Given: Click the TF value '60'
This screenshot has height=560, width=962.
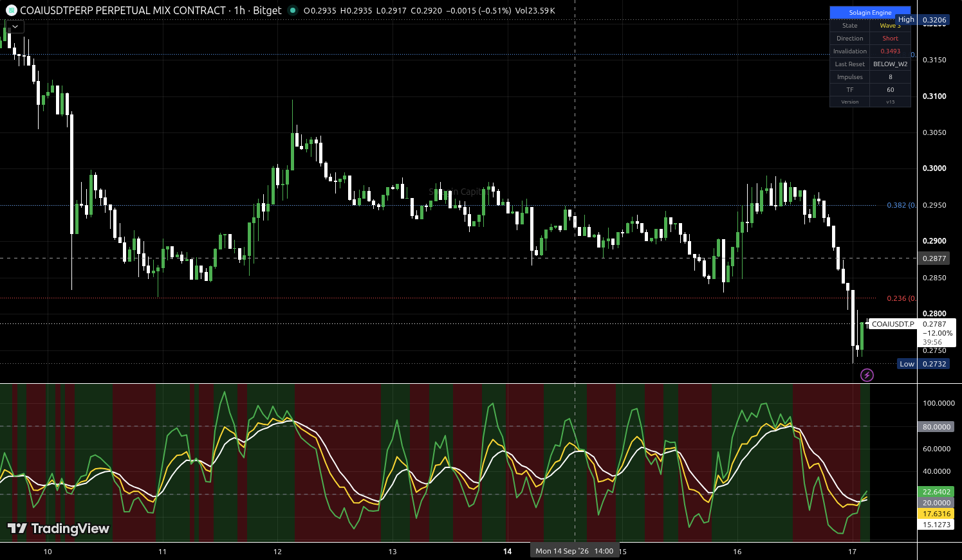Looking at the screenshot, I should pos(890,90).
